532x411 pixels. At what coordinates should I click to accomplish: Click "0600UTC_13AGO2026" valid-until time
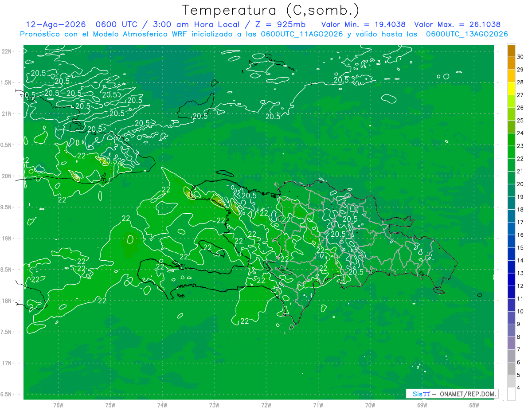pos(467,34)
